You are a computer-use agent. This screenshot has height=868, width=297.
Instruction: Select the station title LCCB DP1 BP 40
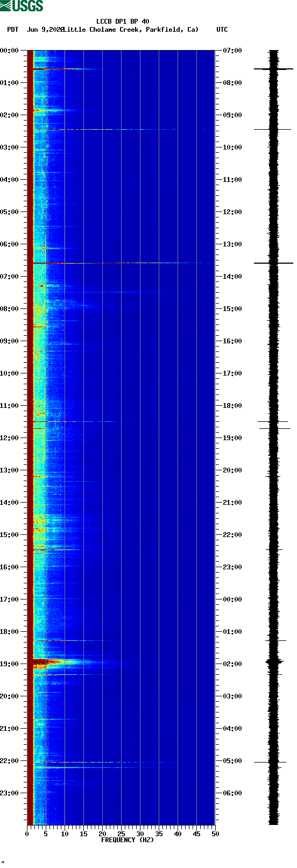(123, 22)
